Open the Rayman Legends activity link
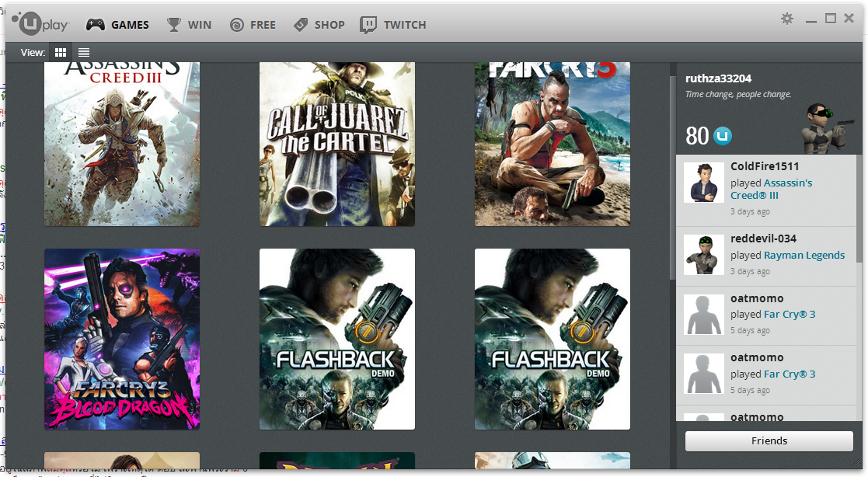The width and height of the screenshot is (868, 477). (804, 255)
